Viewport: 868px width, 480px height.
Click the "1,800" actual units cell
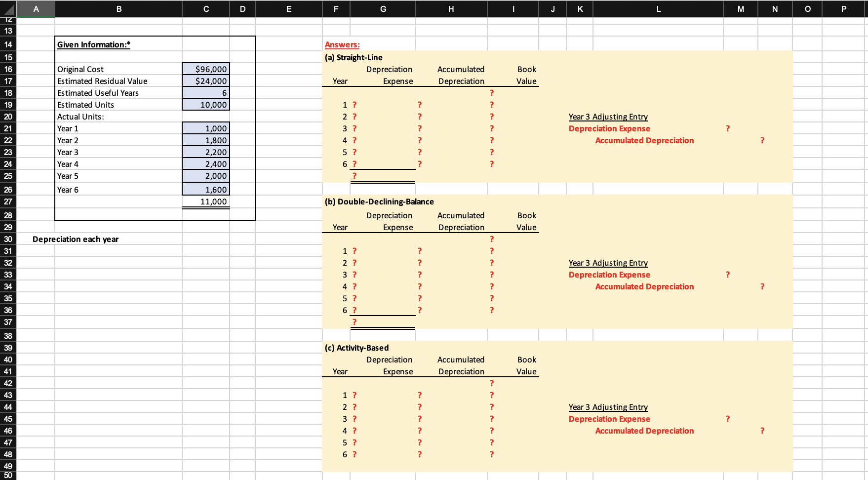click(206, 140)
